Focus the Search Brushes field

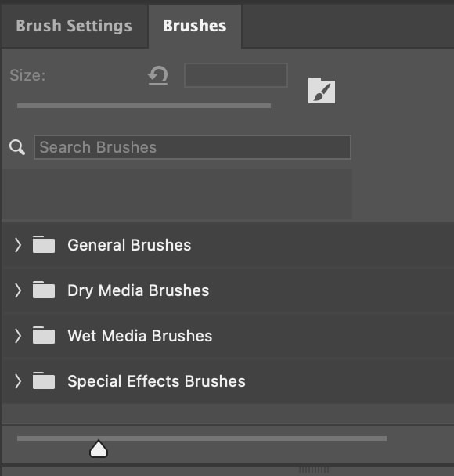pyautogui.click(x=193, y=147)
